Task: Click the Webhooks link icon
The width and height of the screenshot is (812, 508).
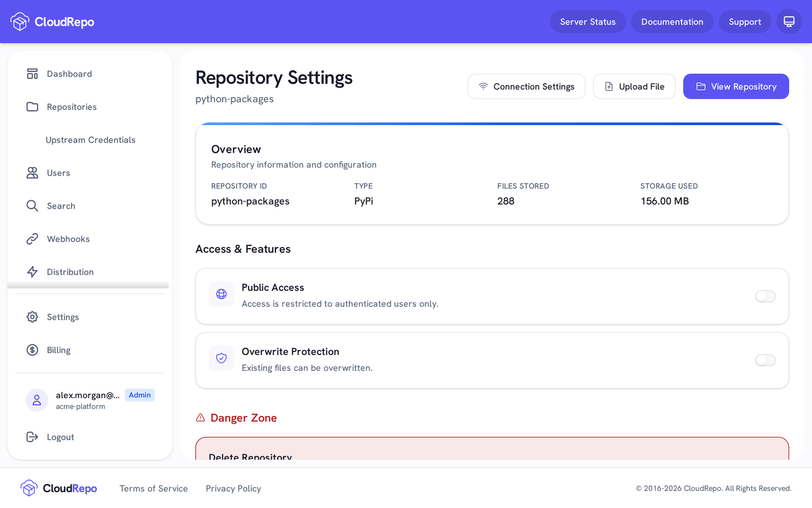Action: coord(32,239)
